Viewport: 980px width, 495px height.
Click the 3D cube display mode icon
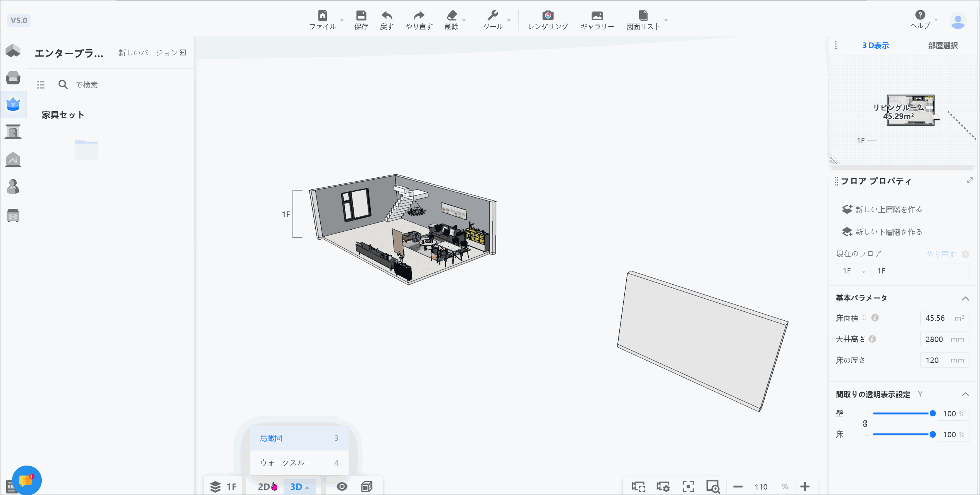[x=367, y=486]
